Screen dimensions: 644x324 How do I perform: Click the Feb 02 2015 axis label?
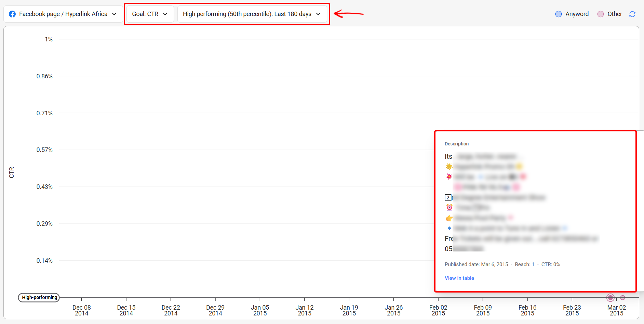pos(438,310)
